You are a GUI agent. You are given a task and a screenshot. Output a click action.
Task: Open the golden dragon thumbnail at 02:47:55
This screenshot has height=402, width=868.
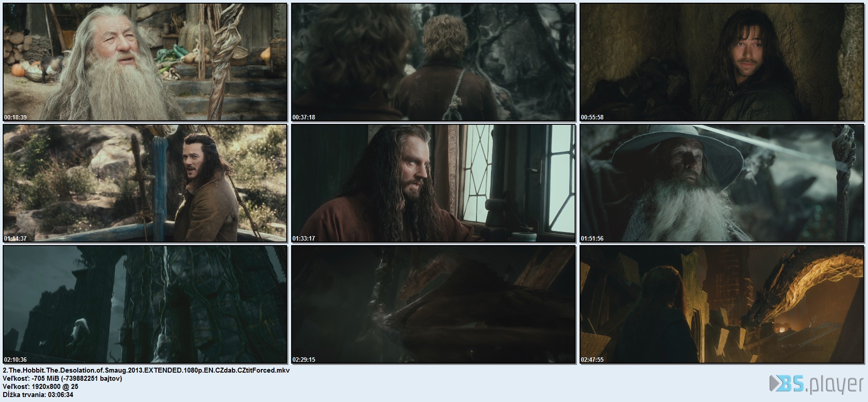tap(722, 304)
